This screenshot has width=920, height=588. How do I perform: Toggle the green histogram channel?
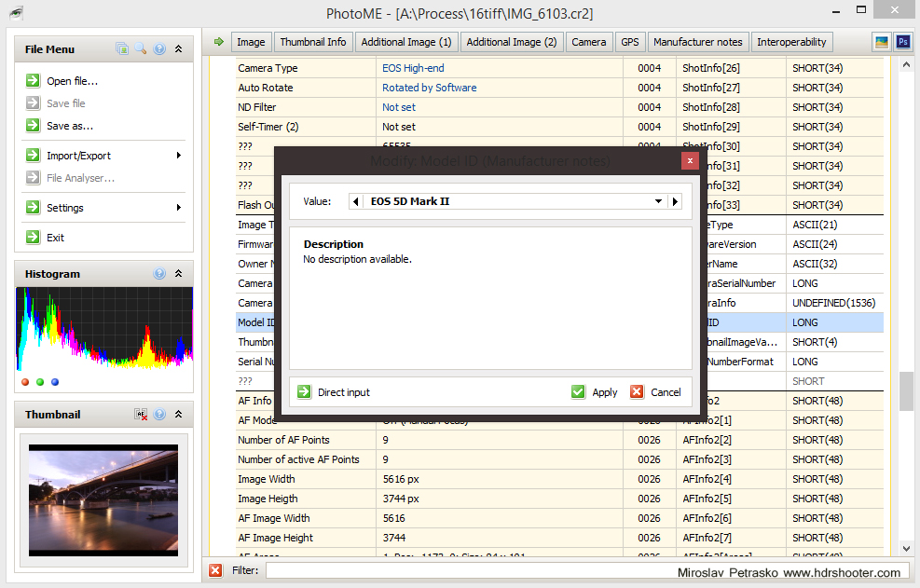(x=40, y=382)
